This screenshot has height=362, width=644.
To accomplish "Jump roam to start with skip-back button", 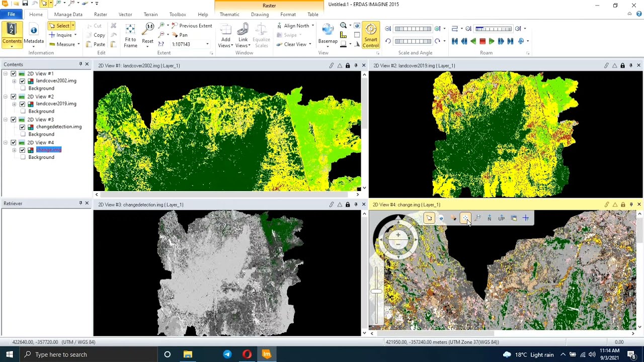I will 455,41.
